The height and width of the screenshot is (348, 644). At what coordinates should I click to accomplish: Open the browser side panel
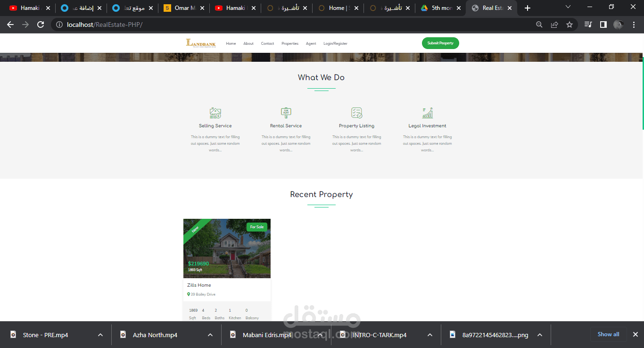coord(603,25)
